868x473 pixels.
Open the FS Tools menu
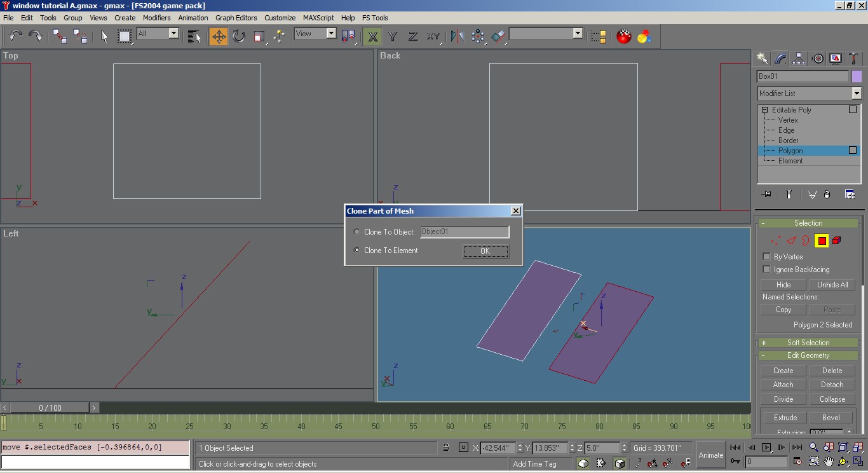[x=375, y=18]
